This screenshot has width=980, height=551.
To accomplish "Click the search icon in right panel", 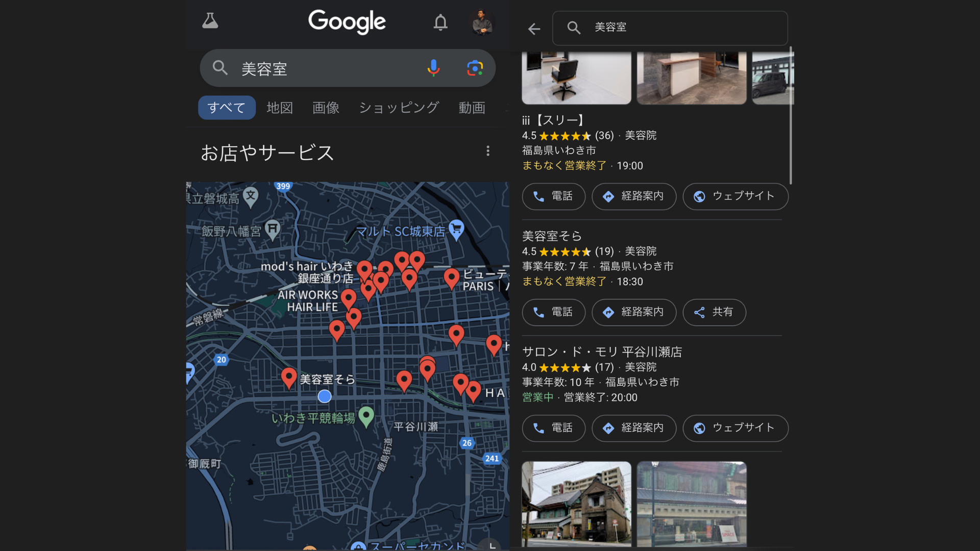I will [574, 28].
